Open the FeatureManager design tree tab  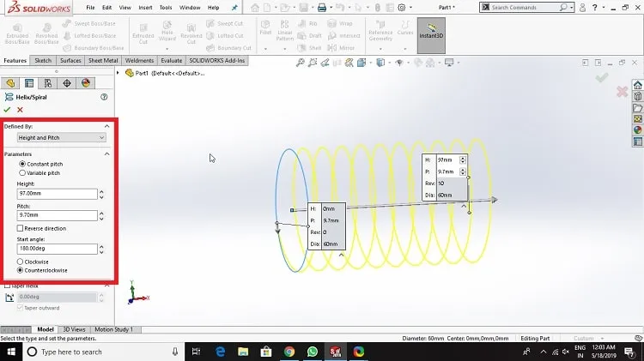10,83
